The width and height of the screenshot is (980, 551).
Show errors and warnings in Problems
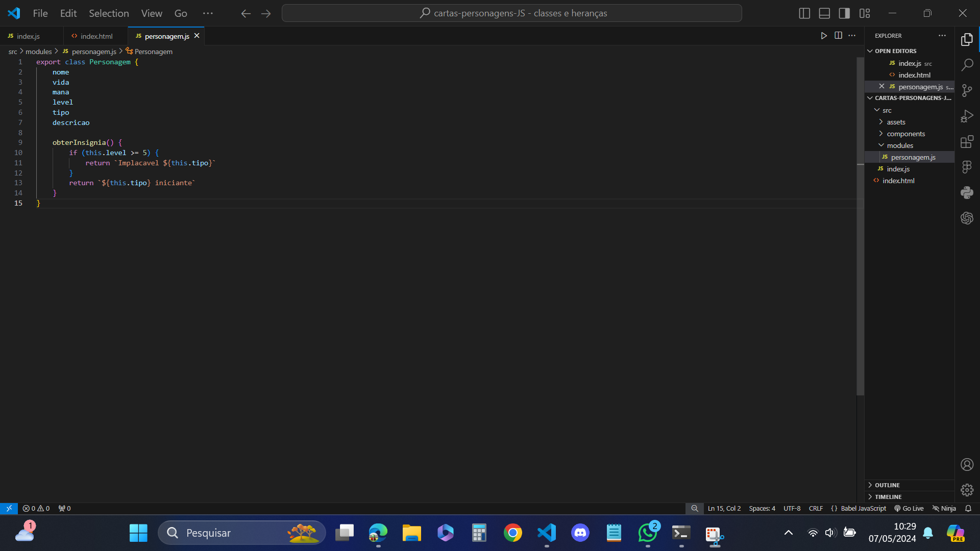36,508
